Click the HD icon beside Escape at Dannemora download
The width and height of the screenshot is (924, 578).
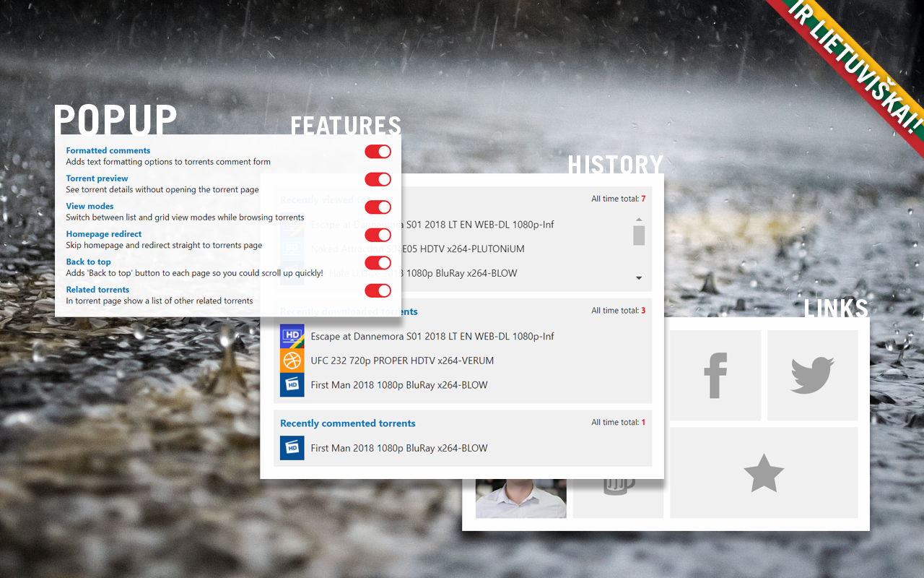tap(292, 336)
